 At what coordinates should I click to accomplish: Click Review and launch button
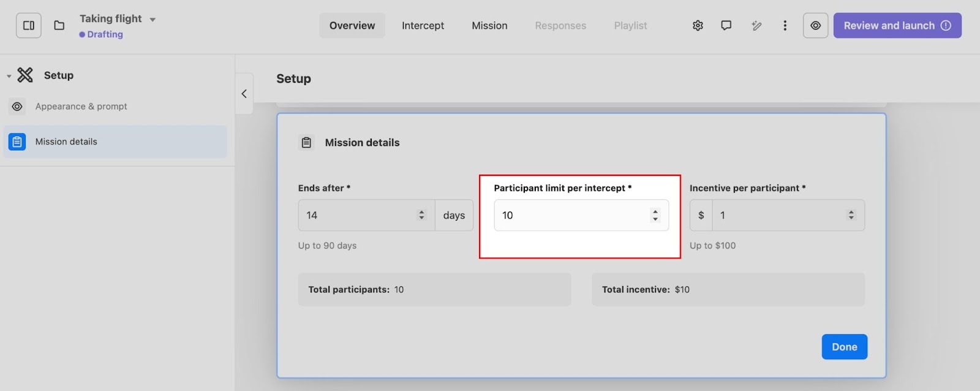pyautogui.click(x=897, y=26)
